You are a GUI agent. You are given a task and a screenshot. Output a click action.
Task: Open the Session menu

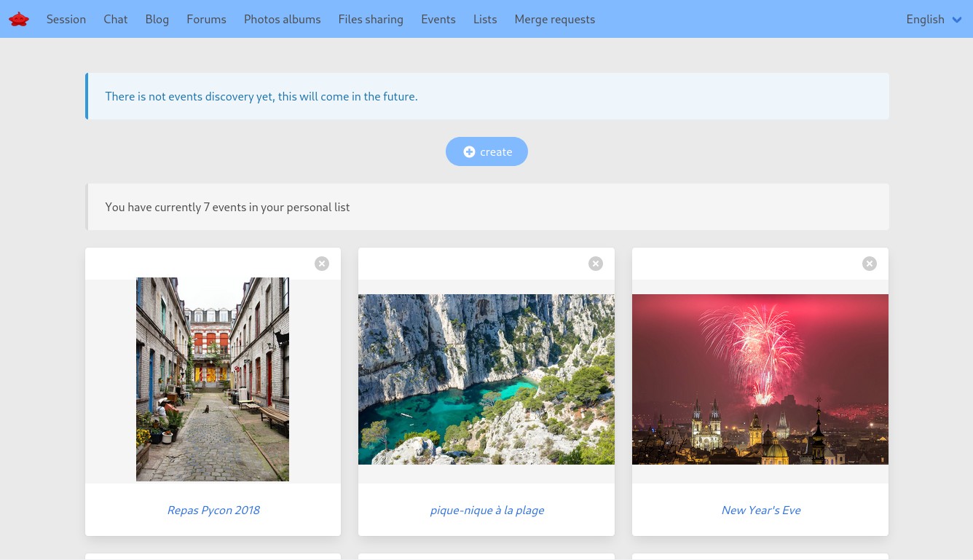click(x=66, y=19)
